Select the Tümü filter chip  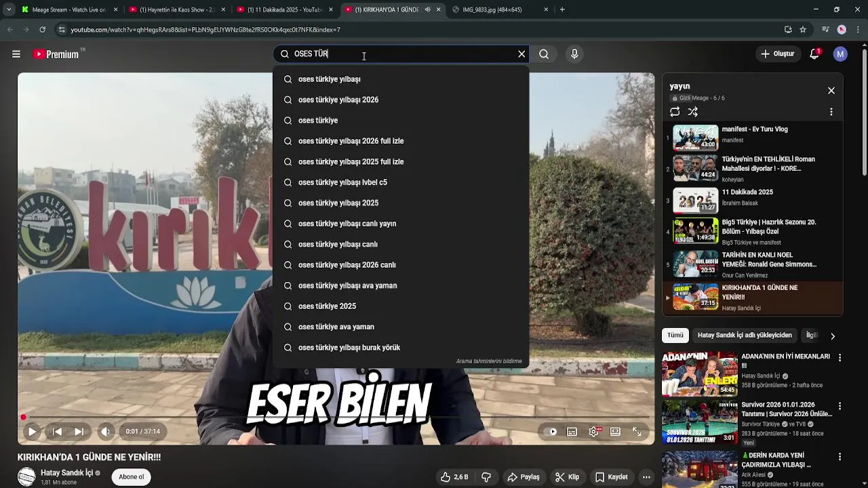675,335
